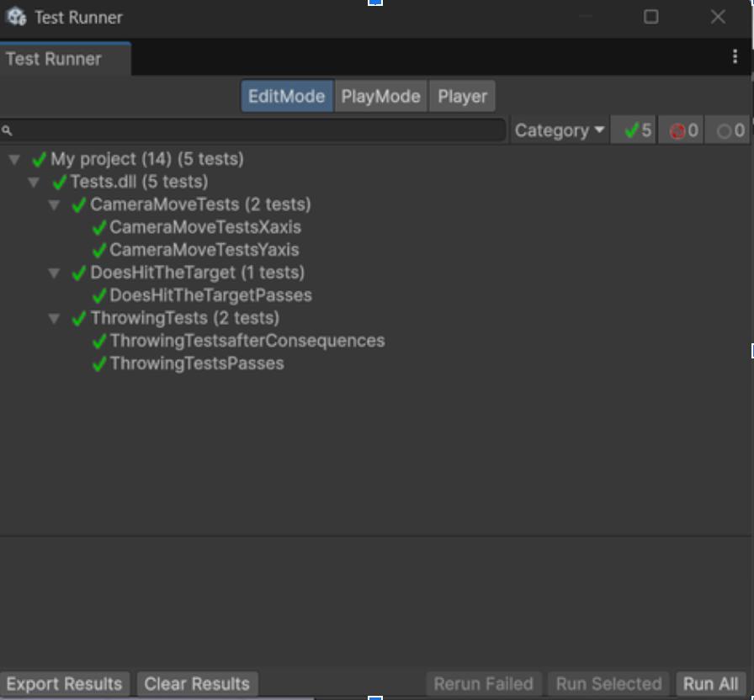Toggle the passed tests filter showing 5
754x700 pixels.
click(x=633, y=130)
